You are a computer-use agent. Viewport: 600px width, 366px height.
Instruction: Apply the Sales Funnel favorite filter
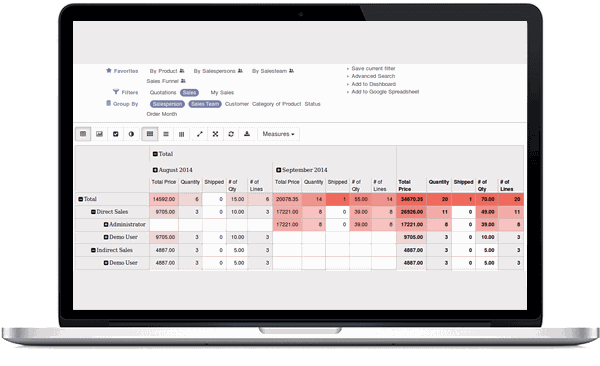point(163,81)
